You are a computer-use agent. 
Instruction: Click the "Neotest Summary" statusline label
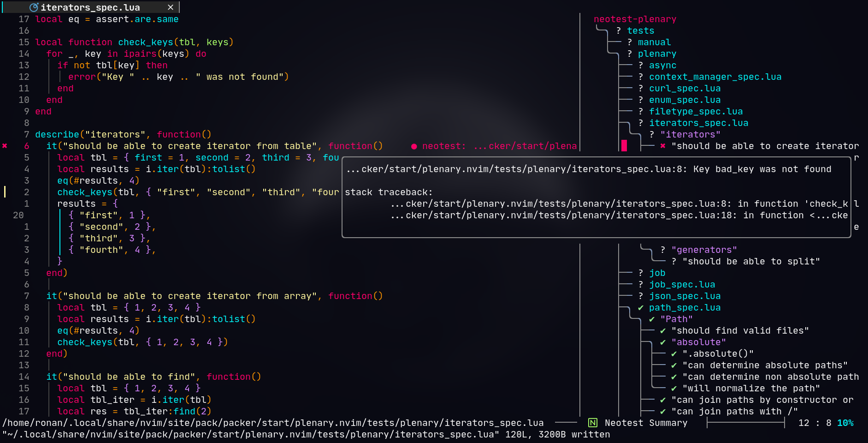pos(646,423)
